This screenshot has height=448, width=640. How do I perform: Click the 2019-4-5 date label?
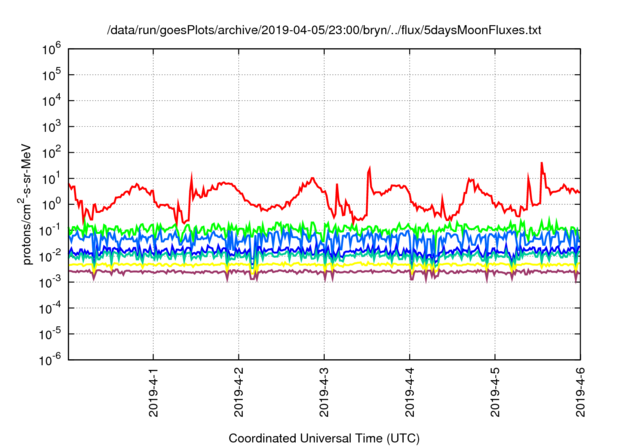[x=495, y=393]
